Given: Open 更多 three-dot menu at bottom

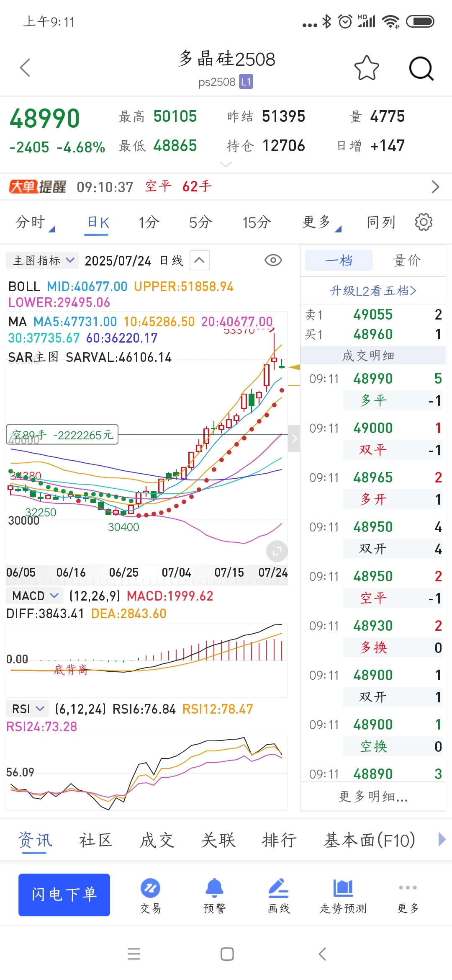Looking at the screenshot, I should [408, 895].
